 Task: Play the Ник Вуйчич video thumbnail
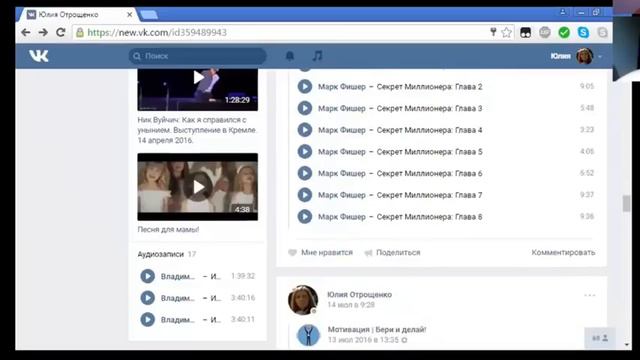click(198, 89)
